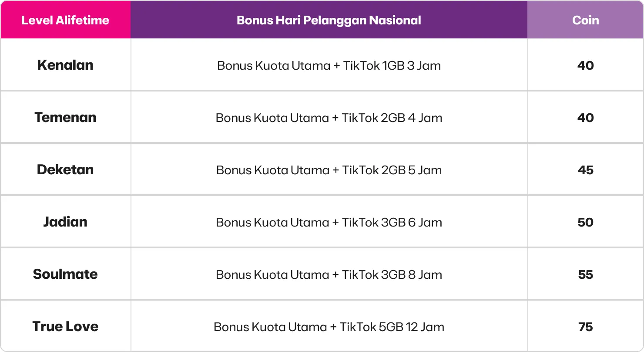
Task: Click the Level Alifetime column header
Action: point(65,20)
